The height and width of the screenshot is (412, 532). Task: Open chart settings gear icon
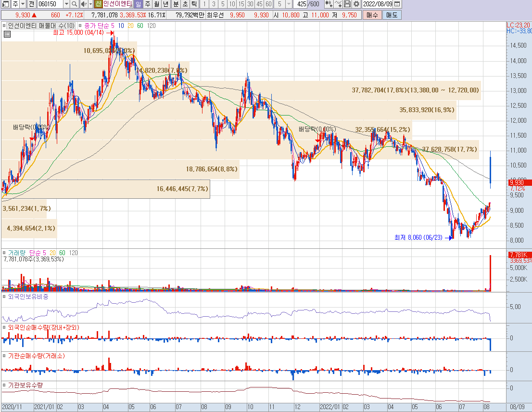pos(356,4)
